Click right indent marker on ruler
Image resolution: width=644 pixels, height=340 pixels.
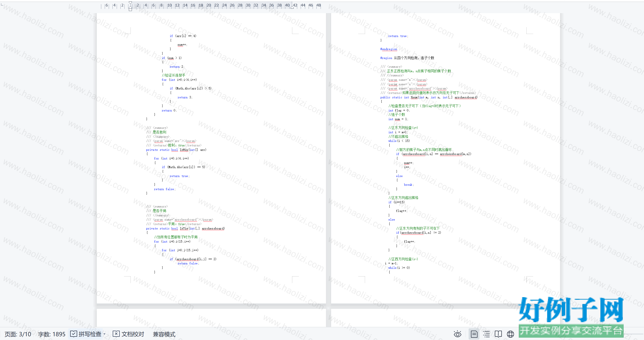pyautogui.click(x=292, y=7)
